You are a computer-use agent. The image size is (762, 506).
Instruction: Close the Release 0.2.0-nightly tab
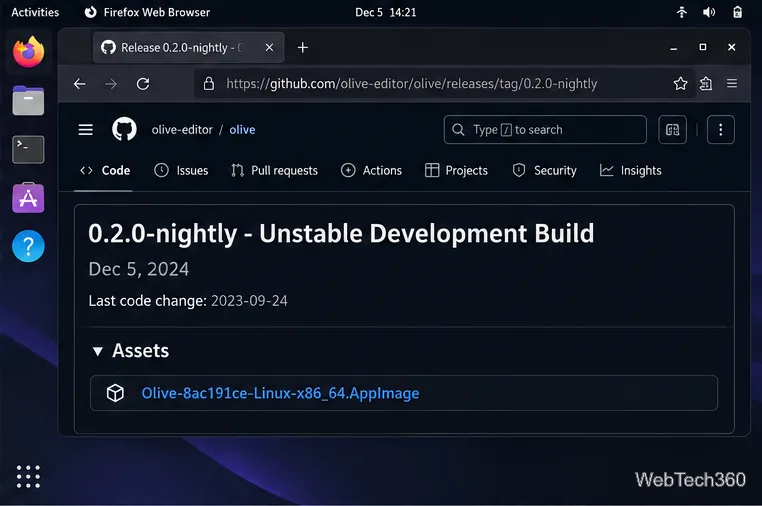point(269,47)
